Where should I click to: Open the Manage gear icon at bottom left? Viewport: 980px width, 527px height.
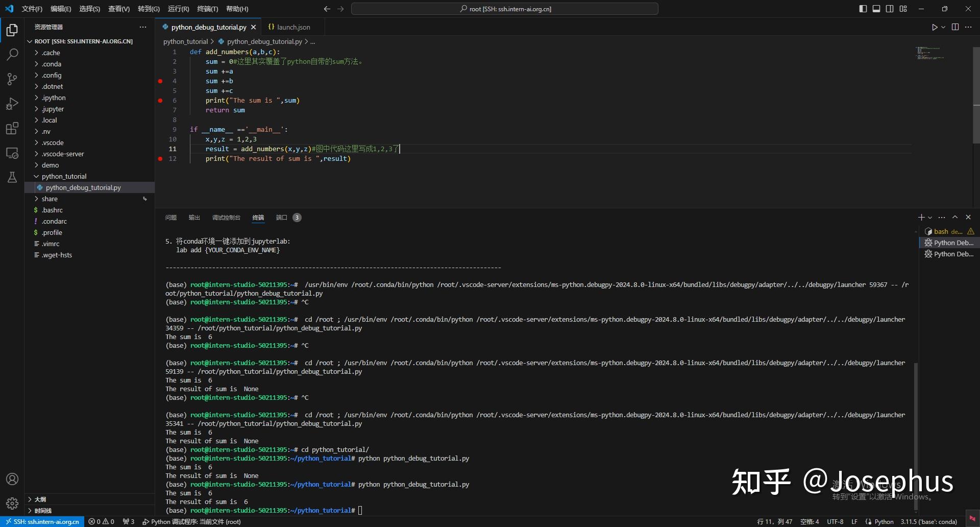pyautogui.click(x=12, y=503)
